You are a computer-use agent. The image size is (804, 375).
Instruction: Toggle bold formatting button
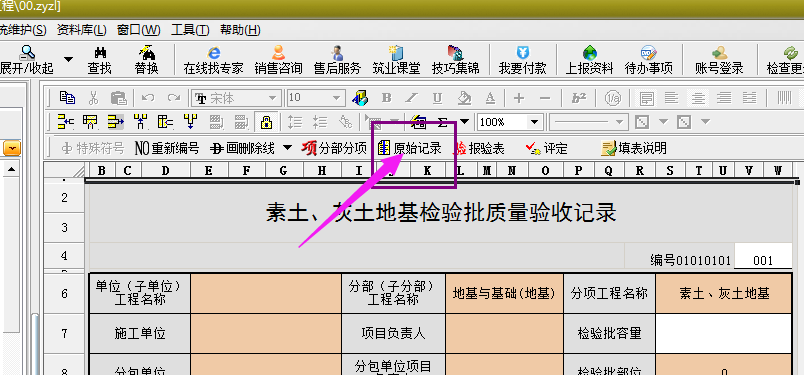pyautogui.click(x=387, y=97)
